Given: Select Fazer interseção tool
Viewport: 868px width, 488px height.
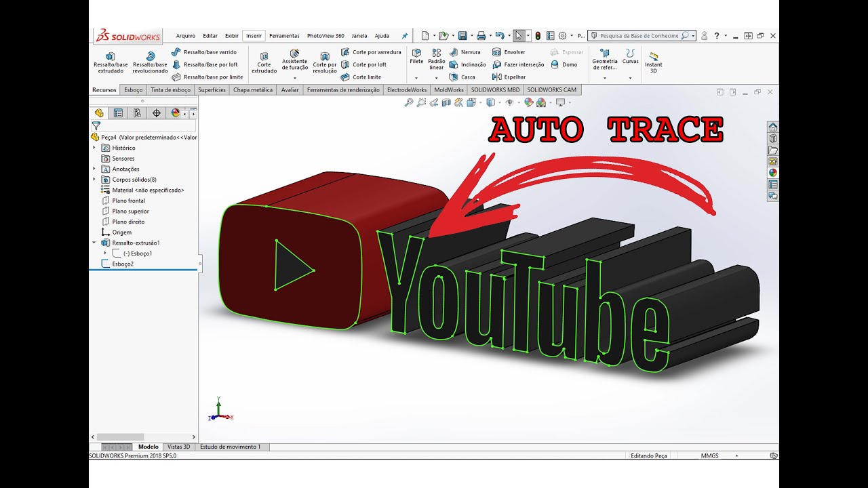Looking at the screenshot, I should [518, 64].
